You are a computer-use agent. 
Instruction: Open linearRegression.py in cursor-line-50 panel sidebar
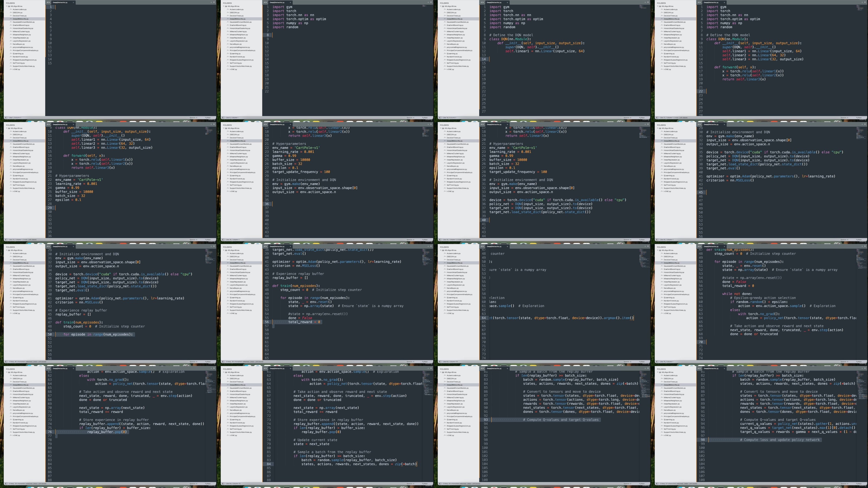(x=21, y=282)
